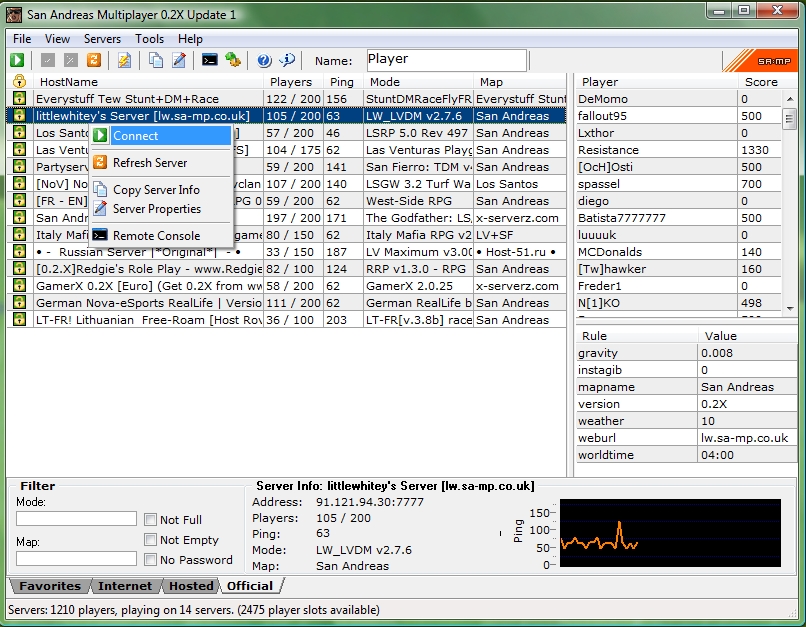The height and width of the screenshot is (627, 806).
Task: Open the Servers menu
Action: (102, 39)
